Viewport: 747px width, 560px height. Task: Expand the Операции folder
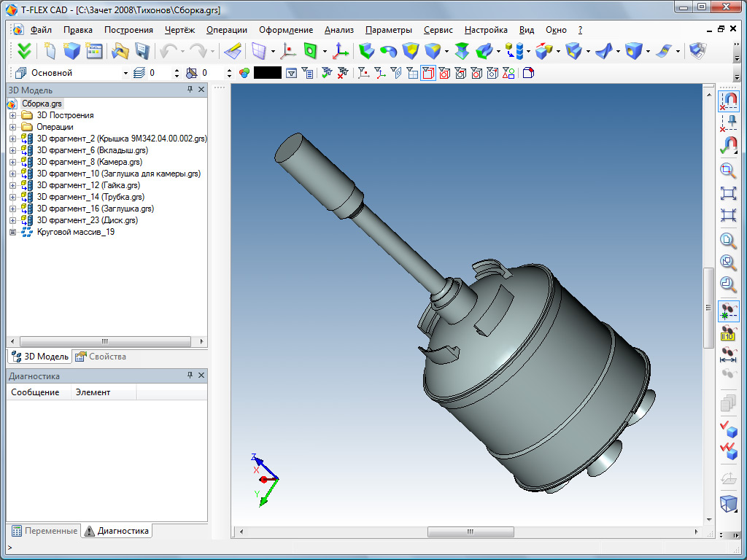coord(12,127)
